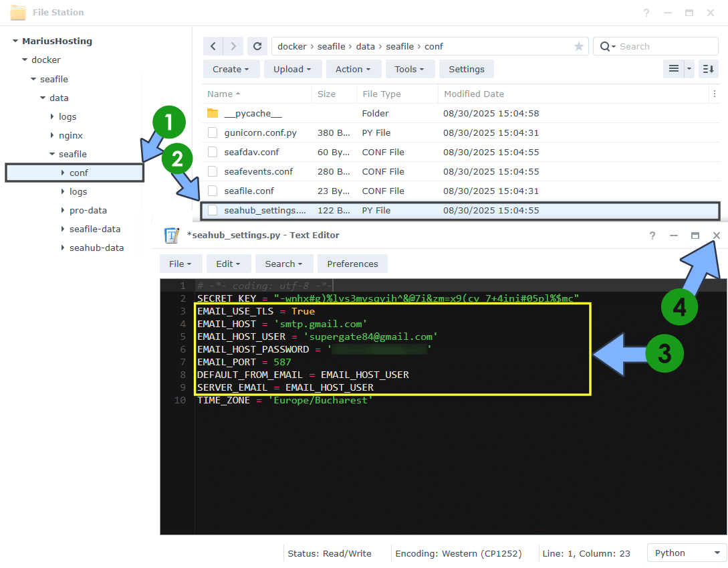The image size is (728, 568).
Task: Refresh the current folder listing
Action: pos(257,46)
